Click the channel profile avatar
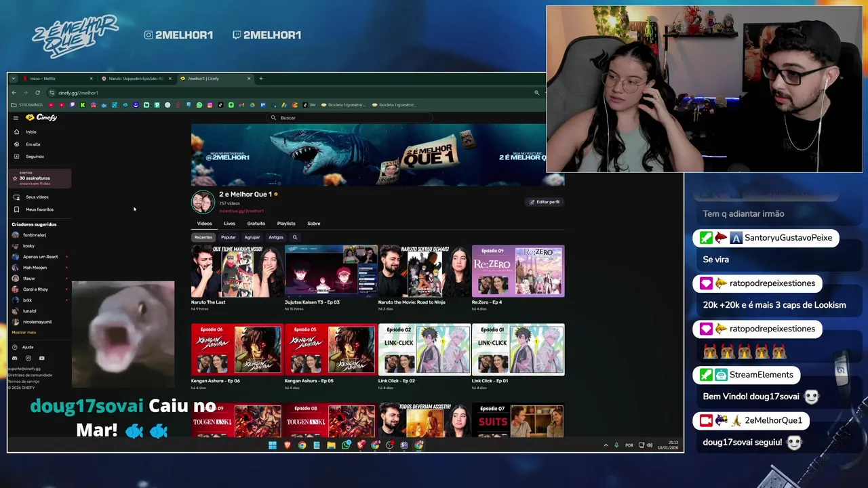Image resolution: width=868 pixels, height=488 pixels. pos(203,201)
